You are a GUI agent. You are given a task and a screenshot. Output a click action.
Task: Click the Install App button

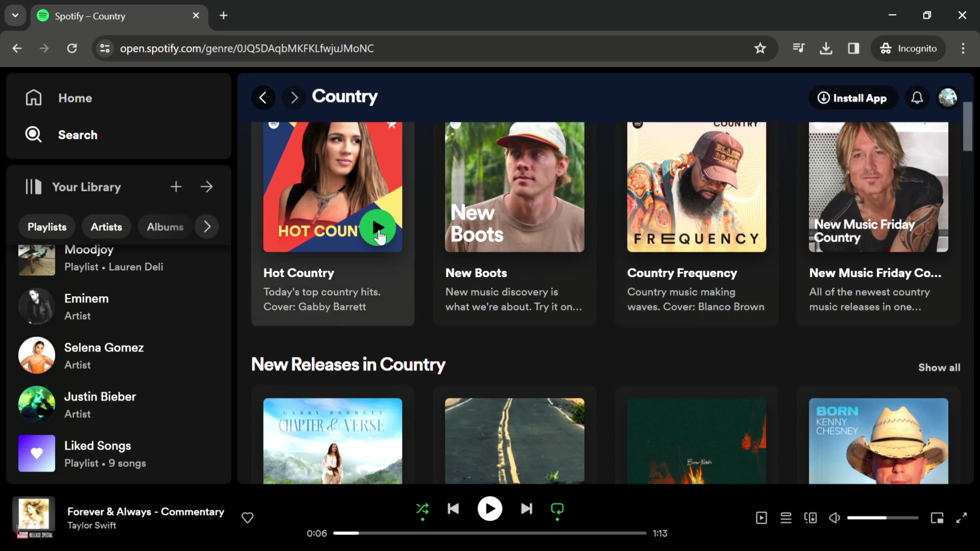point(853,98)
